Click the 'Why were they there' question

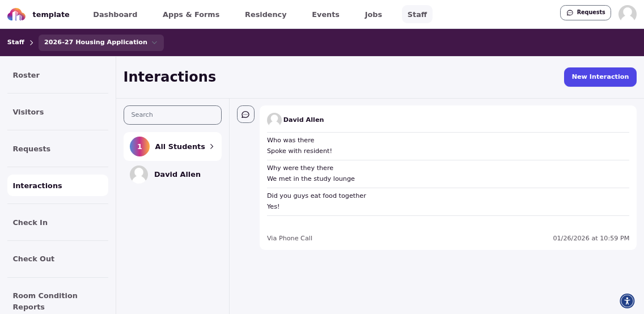300,168
